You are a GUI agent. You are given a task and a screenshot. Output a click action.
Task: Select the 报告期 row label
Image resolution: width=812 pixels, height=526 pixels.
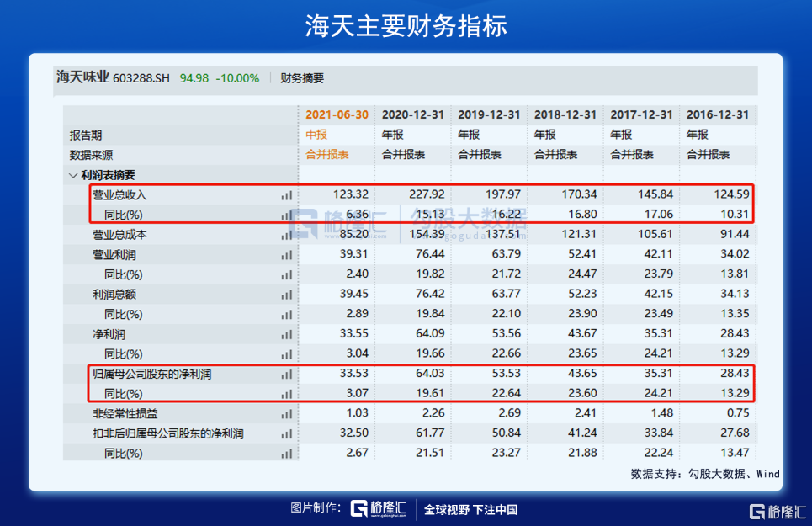(x=86, y=135)
